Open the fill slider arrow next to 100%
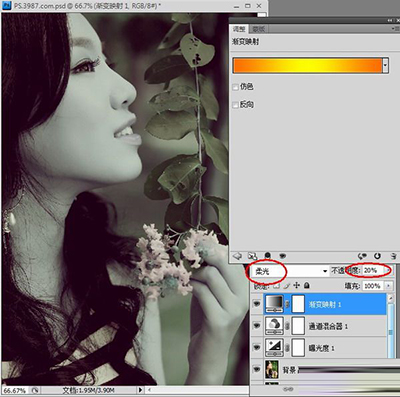This screenshot has width=400, height=397. (x=388, y=286)
